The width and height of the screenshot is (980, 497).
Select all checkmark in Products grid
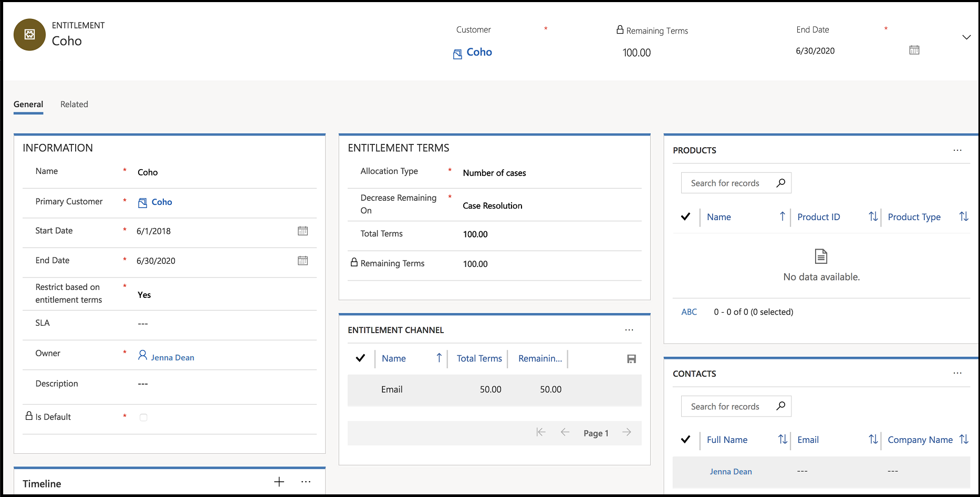point(685,216)
